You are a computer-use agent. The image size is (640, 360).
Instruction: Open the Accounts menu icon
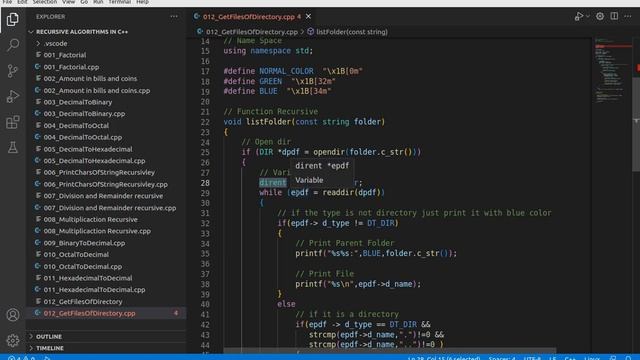[x=13, y=315]
